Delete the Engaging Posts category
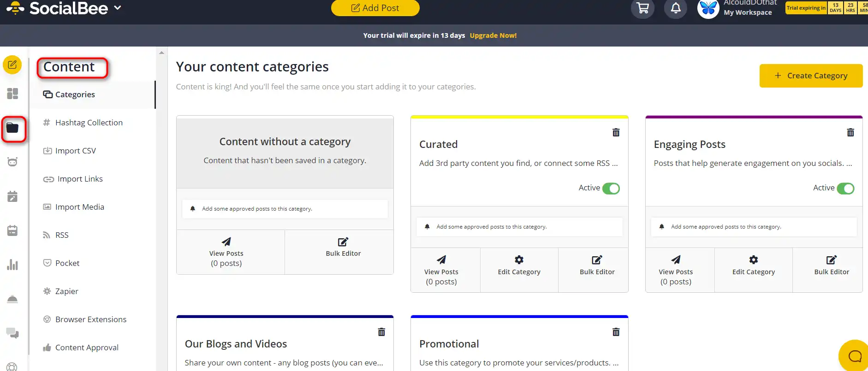 point(850,133)
